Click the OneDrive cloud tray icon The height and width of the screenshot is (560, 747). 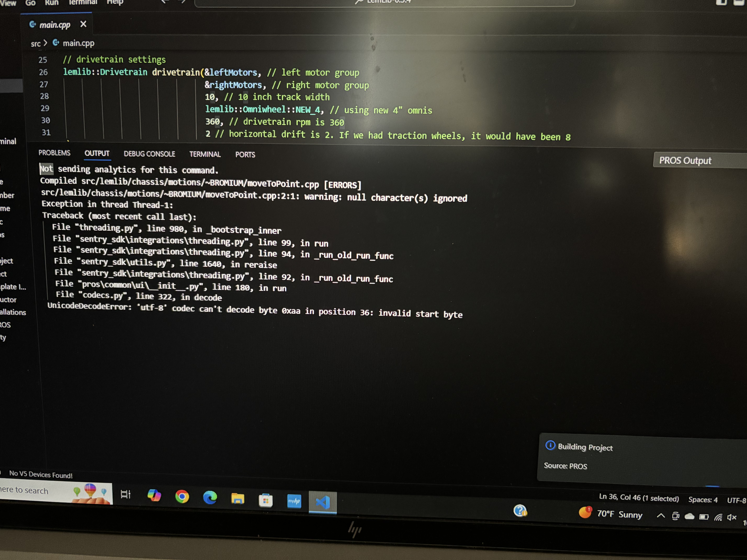pos(689,516)
